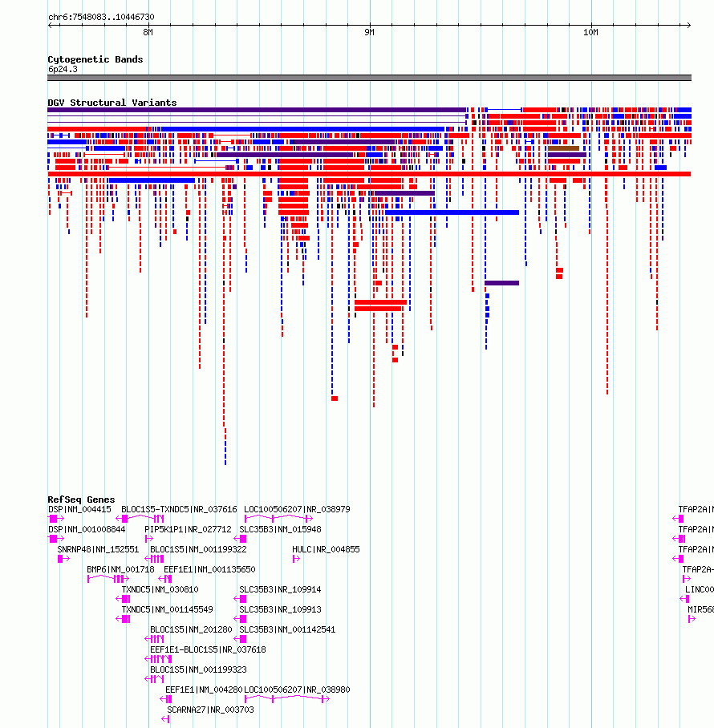
Task: Click the 9M ruler mark
Action: click(369, 33)
